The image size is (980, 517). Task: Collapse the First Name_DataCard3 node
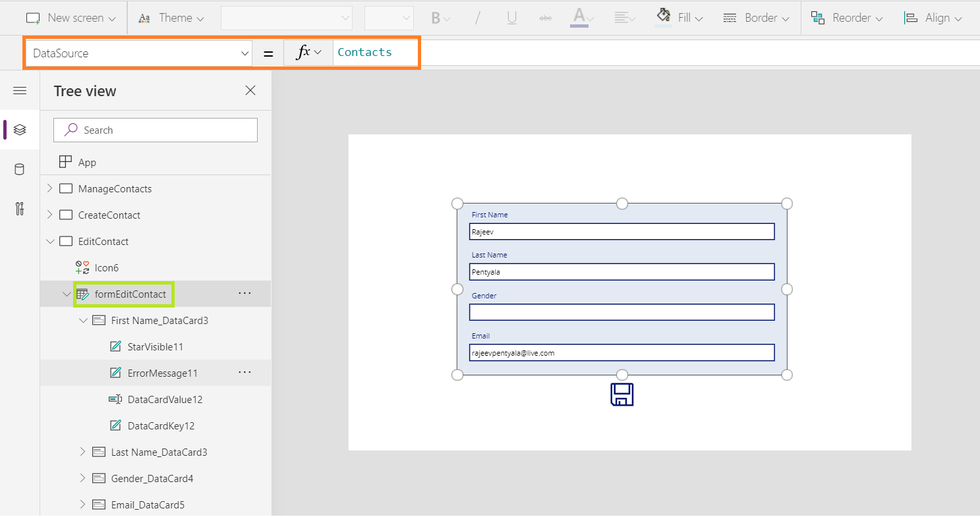pos(82,321)
